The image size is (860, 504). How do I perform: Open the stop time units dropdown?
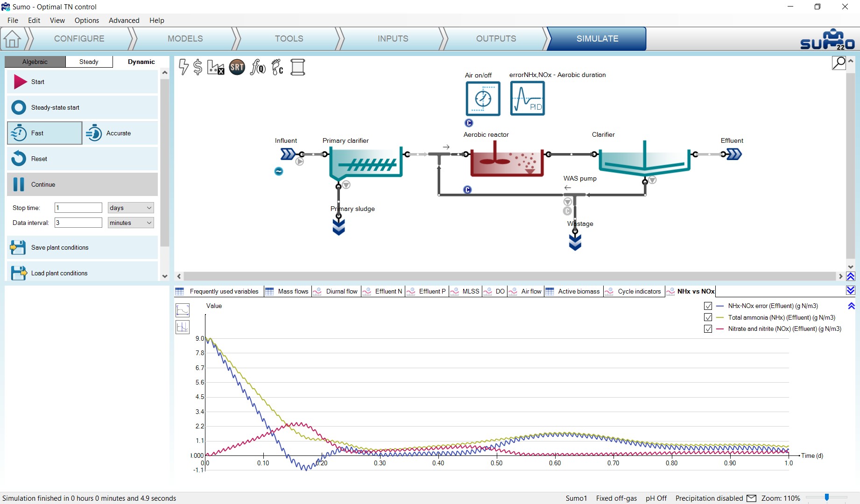[131, 208]
